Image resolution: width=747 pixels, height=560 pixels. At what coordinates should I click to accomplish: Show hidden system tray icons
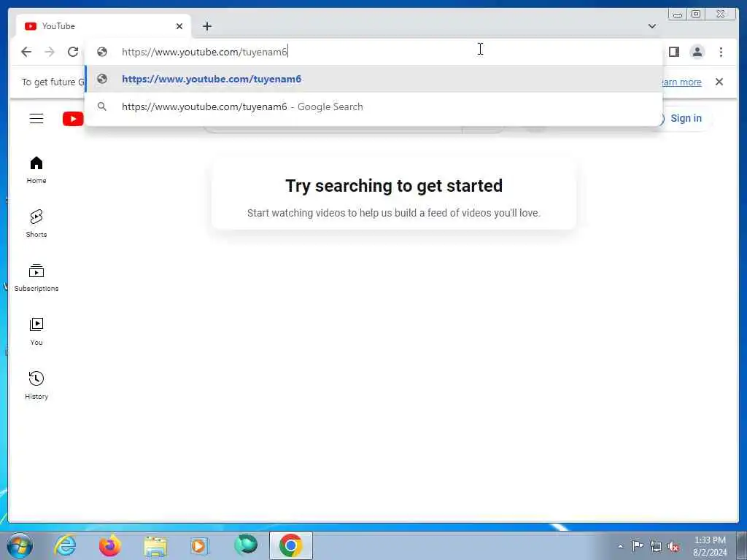pyautogui.click(x=620, y=546)
